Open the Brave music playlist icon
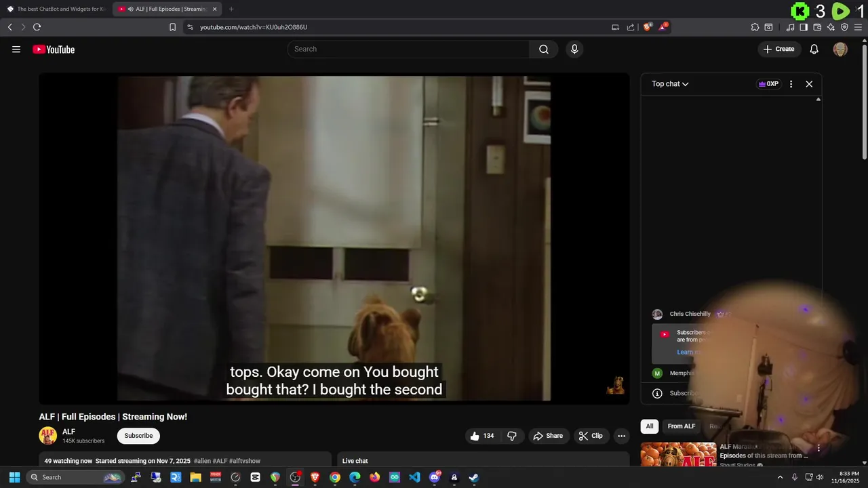Viewport: 868px width, 488px height. click(790, 27)
